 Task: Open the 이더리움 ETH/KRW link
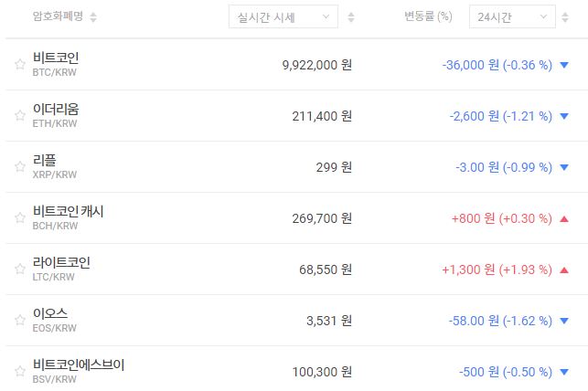(55, 114)
